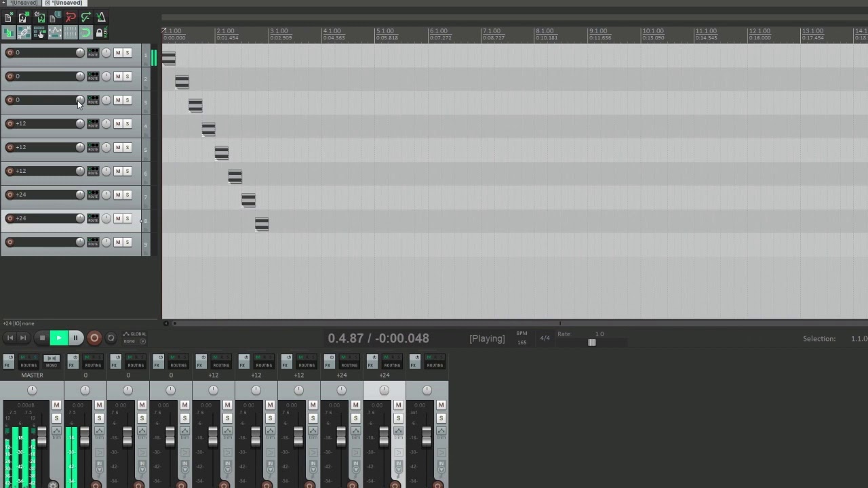The height and width of the screenshot is (488, 868).
Task: Click the playback Rate slider
Action: [591, 342]
